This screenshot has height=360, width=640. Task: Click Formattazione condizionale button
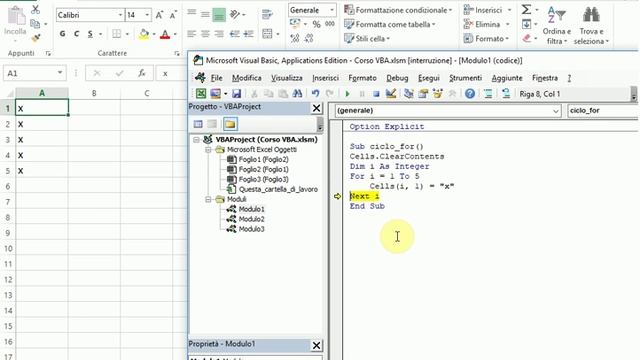(x=398, y=10)
